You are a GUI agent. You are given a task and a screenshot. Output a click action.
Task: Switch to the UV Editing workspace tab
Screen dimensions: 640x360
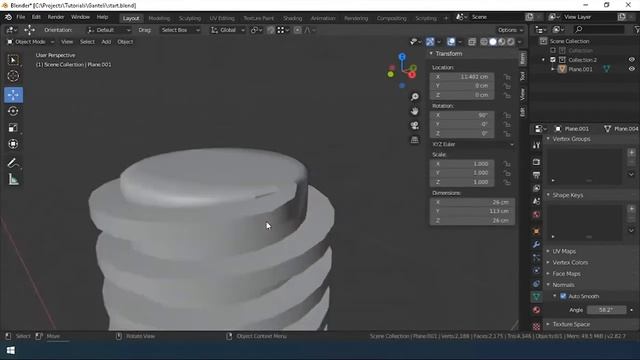[222, 18]
